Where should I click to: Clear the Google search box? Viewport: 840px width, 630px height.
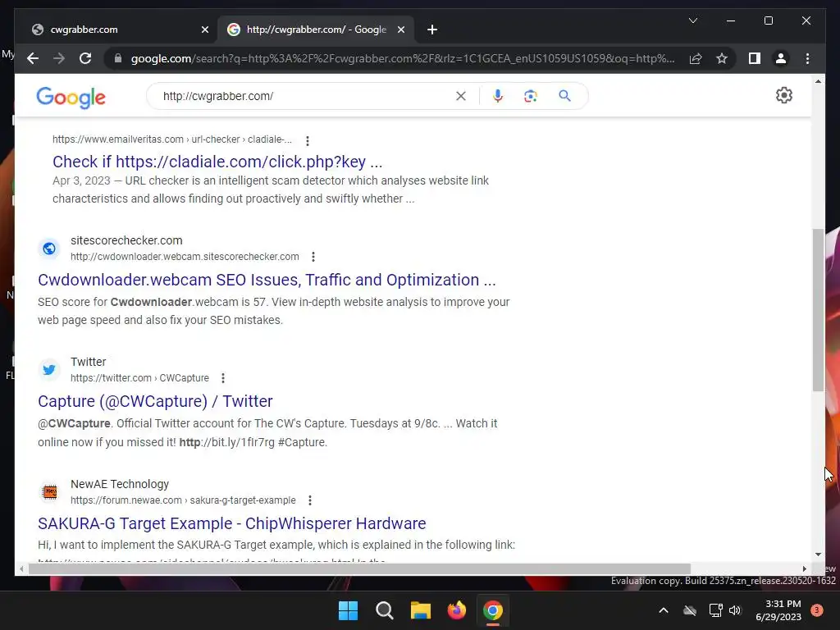461,96
